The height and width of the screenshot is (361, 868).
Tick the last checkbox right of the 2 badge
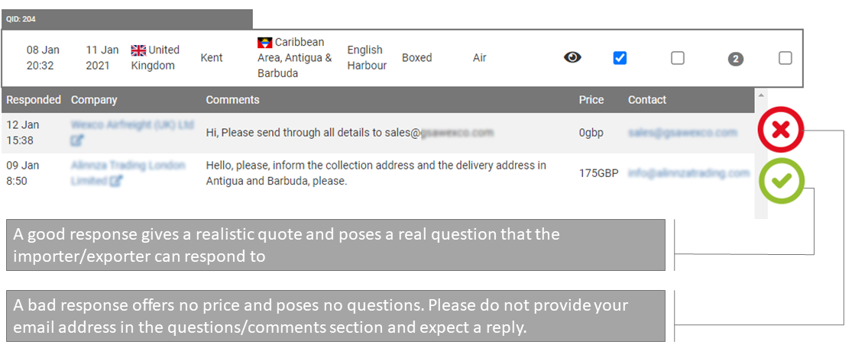785,58
